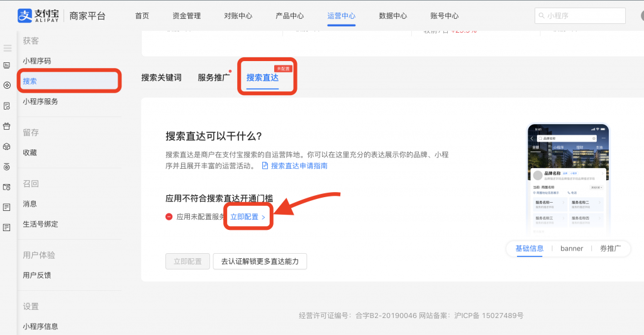Screen dimensions: 644x335
Task: Click the phone preview mockup image
Action: pyautogui.click(x=569, y=179)
